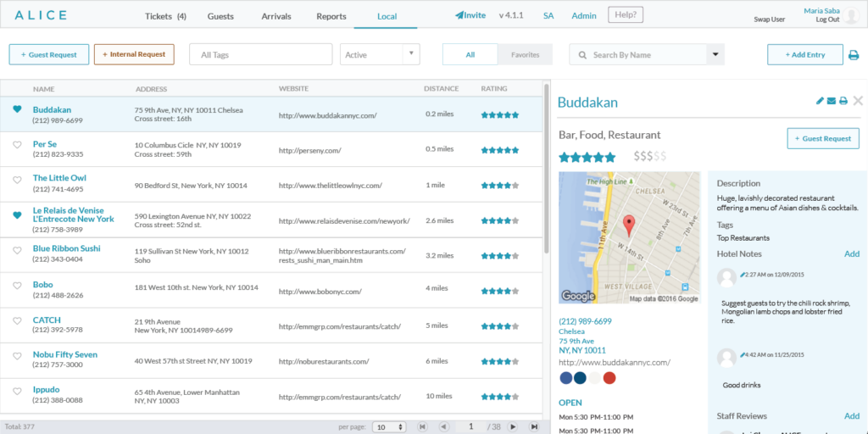Click the red map pin marker

pyautogui.click(x=629, y=225)
